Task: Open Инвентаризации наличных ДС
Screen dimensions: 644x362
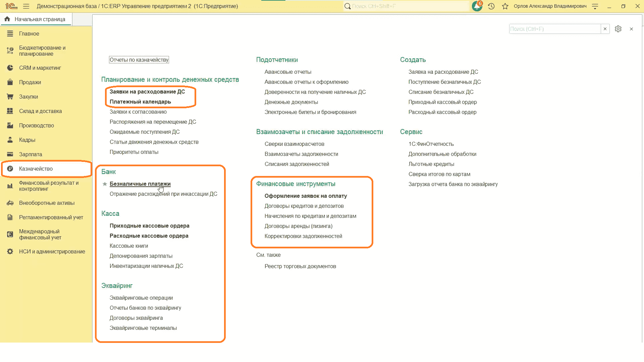Action: 146,266
